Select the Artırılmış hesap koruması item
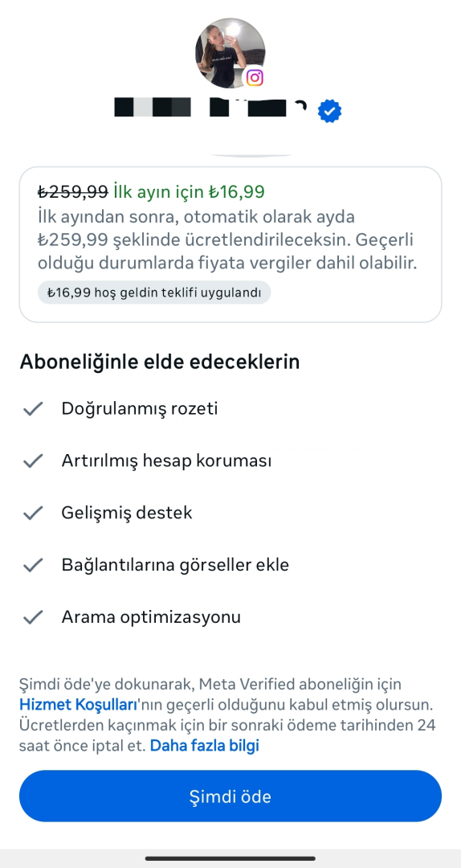461x868 pixels. point(166,461)
